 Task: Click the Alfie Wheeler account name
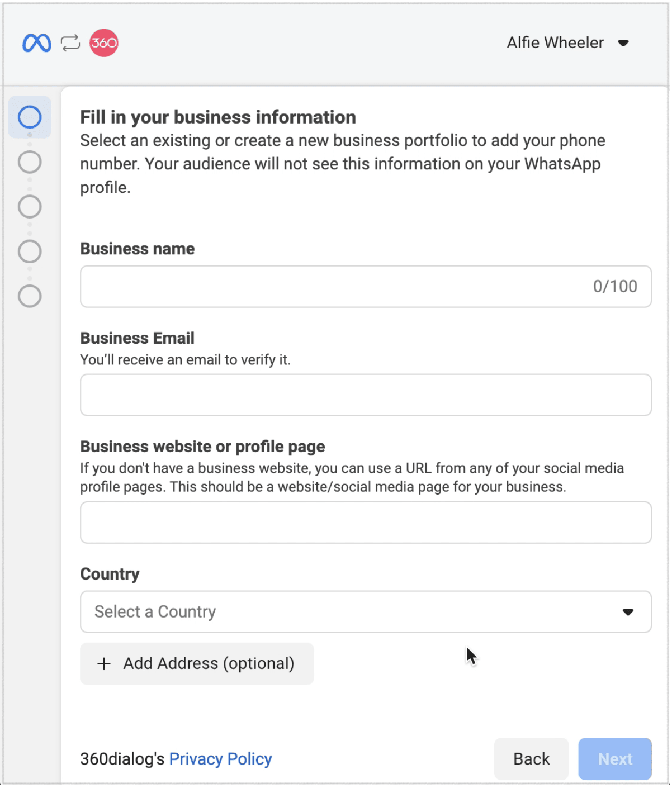tap(555, 43)
